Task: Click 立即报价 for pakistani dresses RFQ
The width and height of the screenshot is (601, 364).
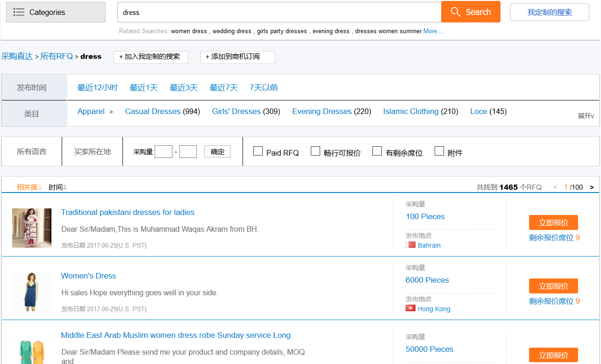Action: pyautogui.click(x=553, y=222)
